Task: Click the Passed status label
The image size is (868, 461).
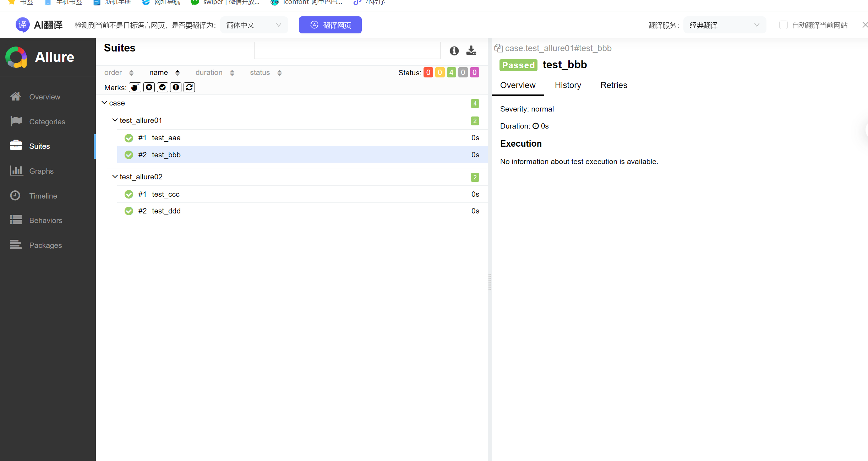Action: (518, 65)
